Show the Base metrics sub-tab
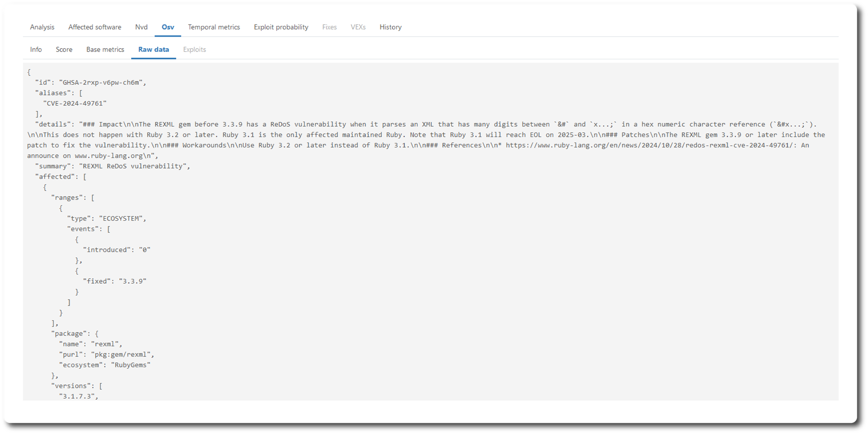The image size is (868, 434). click(105, 50)
